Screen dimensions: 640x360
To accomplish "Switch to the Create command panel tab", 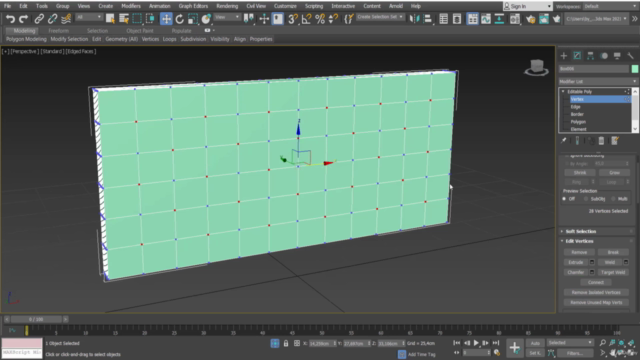I will pyautogui.click(x=564, y=56).
